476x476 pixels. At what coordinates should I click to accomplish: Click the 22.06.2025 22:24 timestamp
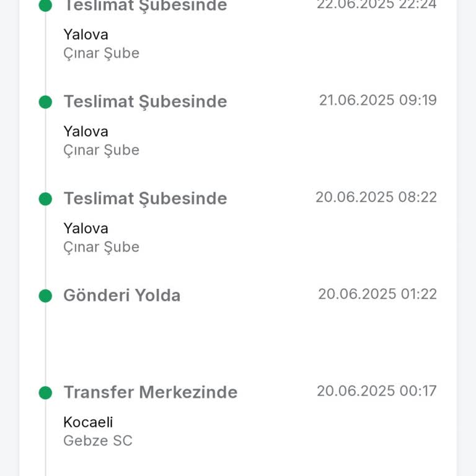[376, 5]
